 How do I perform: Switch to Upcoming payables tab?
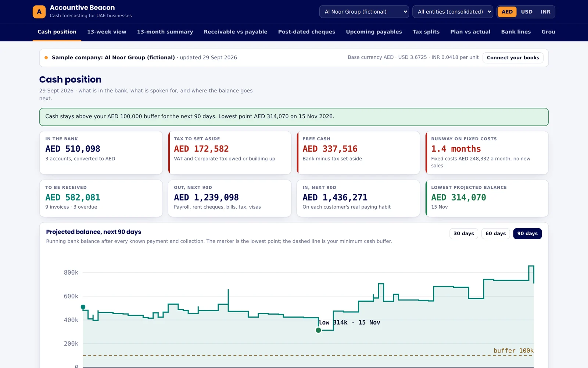[374, 32]
